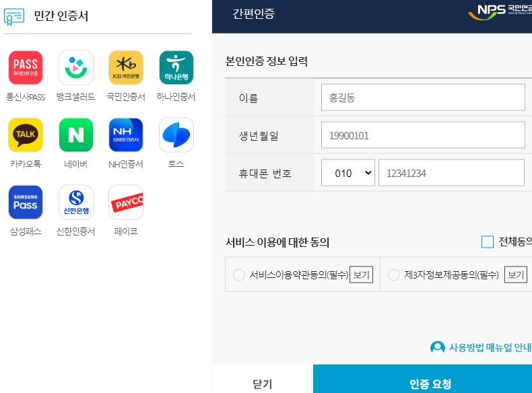532x393 pixels.
Task: Click the 사용방법 매뉴얼 안내 person icon
Action: point(437,347)
